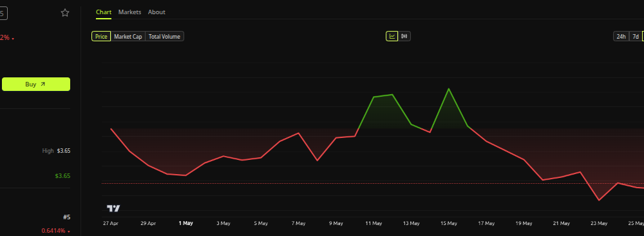Click the #5 rank label
Viewport: 644px width, 236px height.
(x=66, y=217)
